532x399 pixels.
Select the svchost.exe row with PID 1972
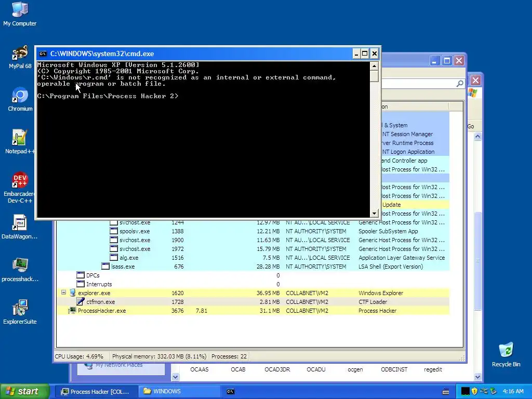point(253,249)
